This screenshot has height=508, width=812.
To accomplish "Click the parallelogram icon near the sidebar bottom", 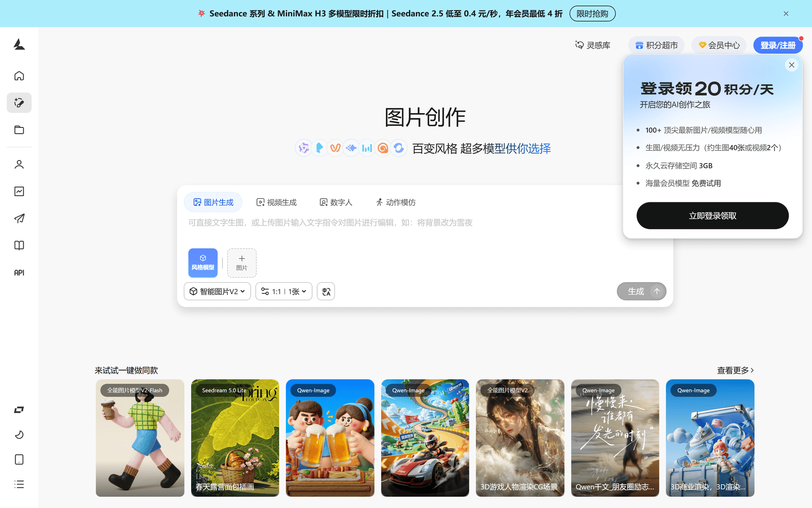I will 19,410.
